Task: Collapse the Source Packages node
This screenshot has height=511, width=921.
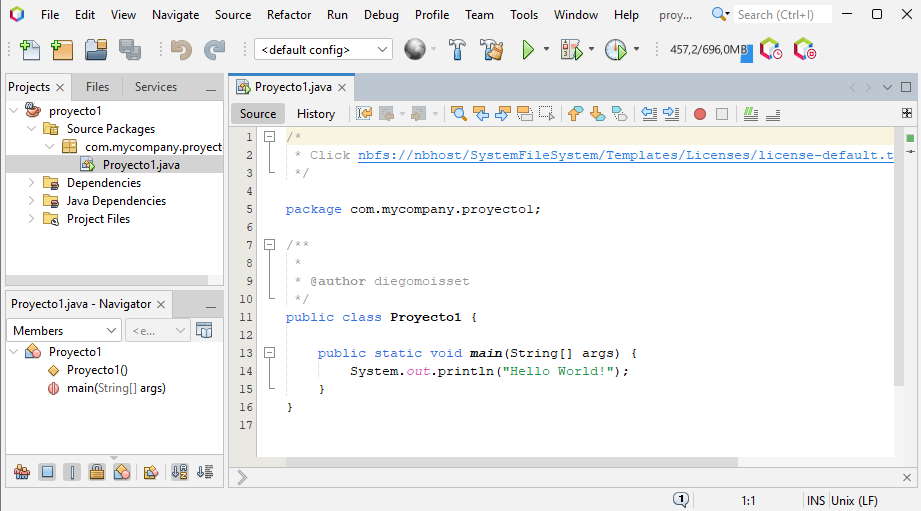Action: (32, 129)
